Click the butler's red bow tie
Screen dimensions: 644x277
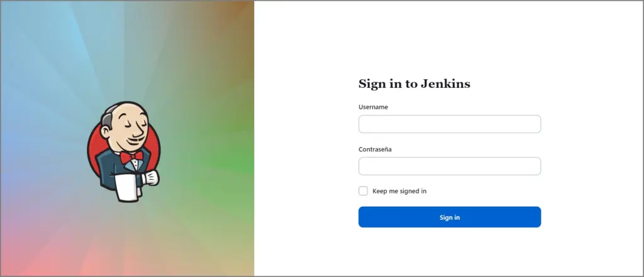(x=131, y=157)
